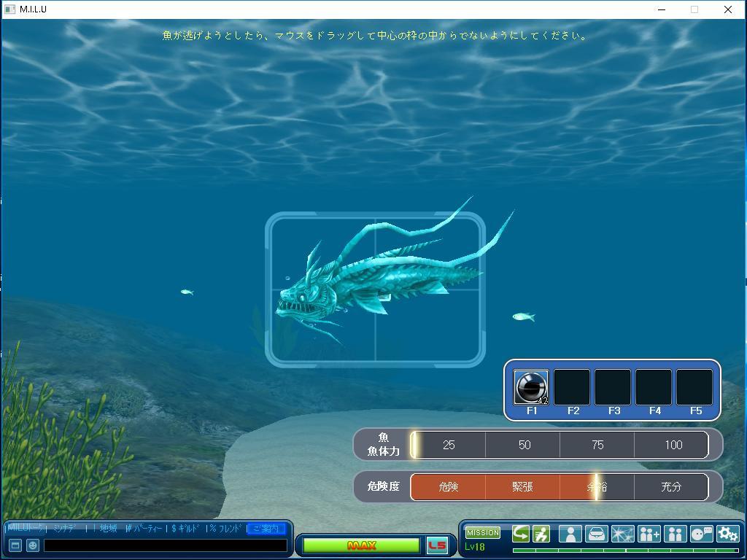This screenshot has height=560, width=747.
Task: Click the green running person icon
Action: pyautogui.click(x=541, y=534)
